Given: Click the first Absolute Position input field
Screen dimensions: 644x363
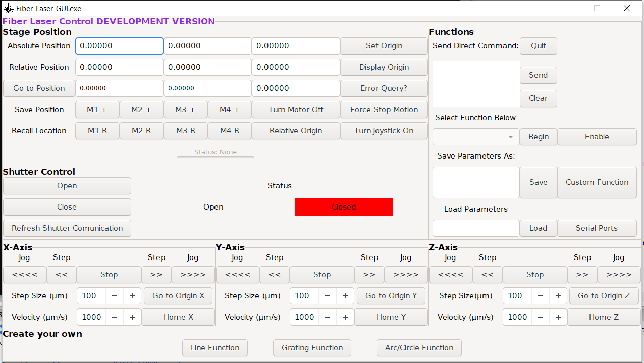Looking at the screenshot, I should [x=119, y=46].
